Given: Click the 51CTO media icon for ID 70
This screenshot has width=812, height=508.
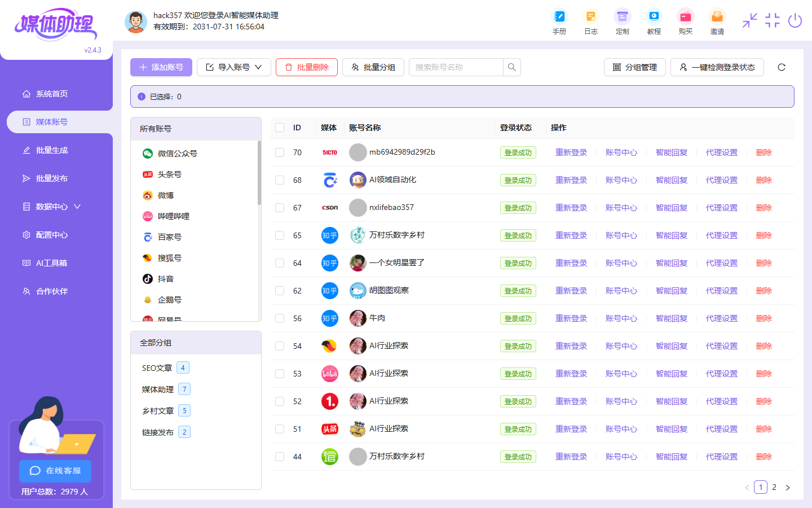Looking at the screenshot, I should pyautogui.click(x=330, y=152).
